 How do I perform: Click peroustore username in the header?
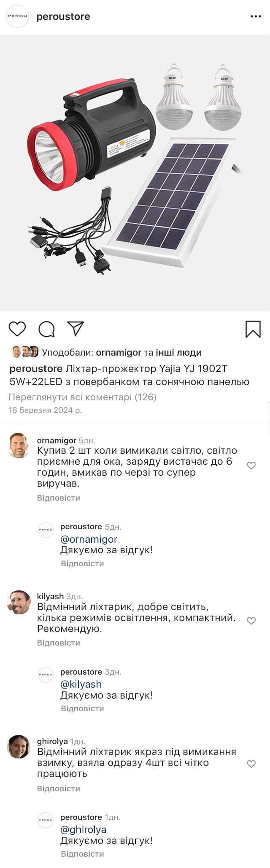pos(63,17)
